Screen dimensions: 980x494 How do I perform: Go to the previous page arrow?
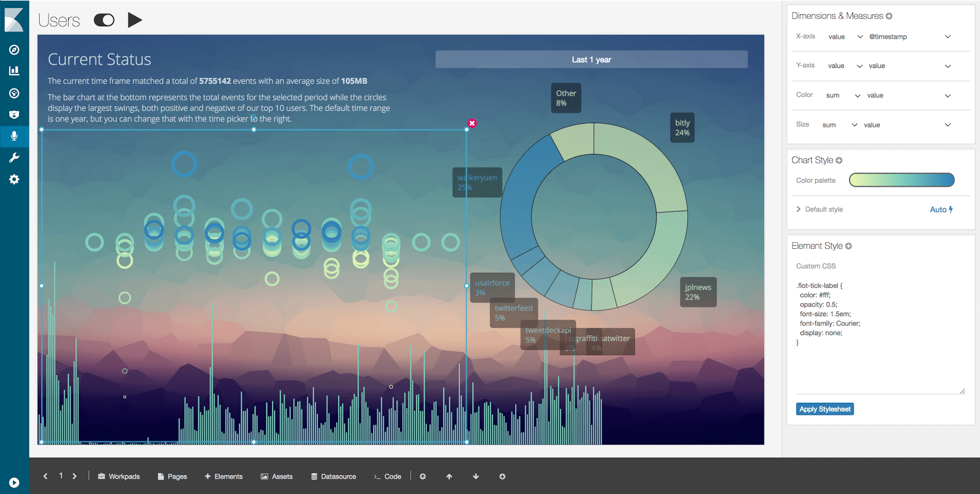[45, 476]
